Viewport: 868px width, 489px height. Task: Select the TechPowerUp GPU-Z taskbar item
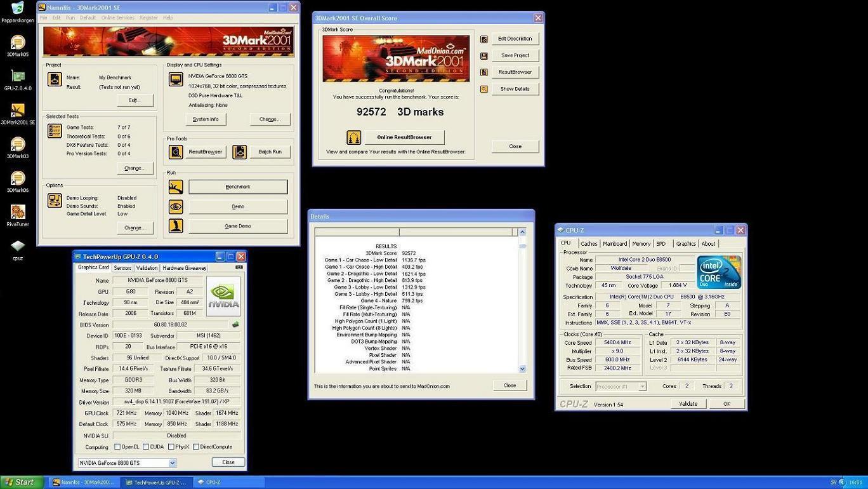155,483
